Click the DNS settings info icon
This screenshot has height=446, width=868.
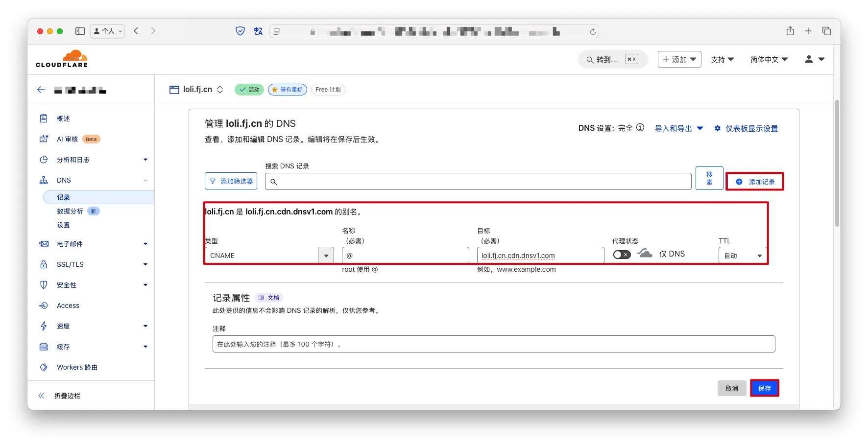[640, 128]
